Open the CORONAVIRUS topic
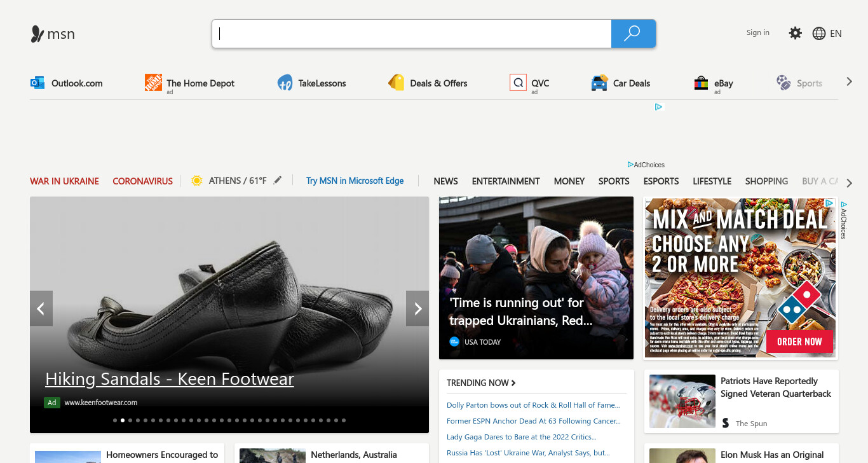This screenshot has height=463, width=868. click(142, 181)
